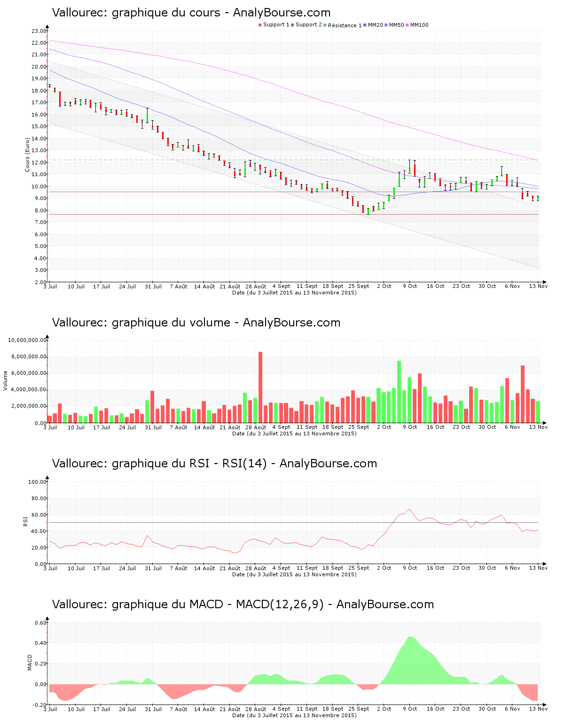564x728 pixels.
Task: Click the 0.40 value on the MACD axis
Action: (41, 643)
